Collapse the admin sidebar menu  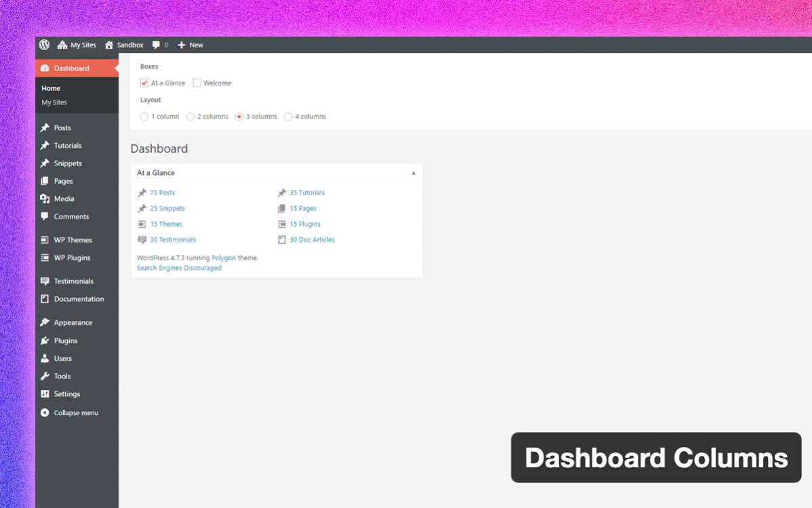[69, 412]
